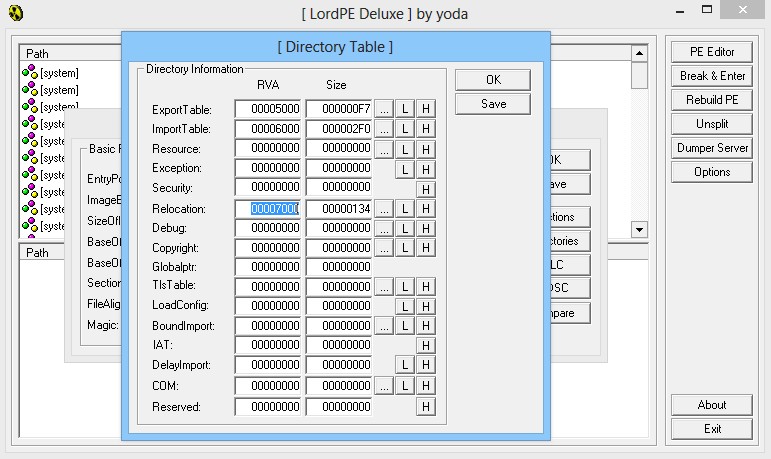Click the H button for Reserved
This screenshot has width=771, height=459.
pyautogui.click(x=426, y=406)
